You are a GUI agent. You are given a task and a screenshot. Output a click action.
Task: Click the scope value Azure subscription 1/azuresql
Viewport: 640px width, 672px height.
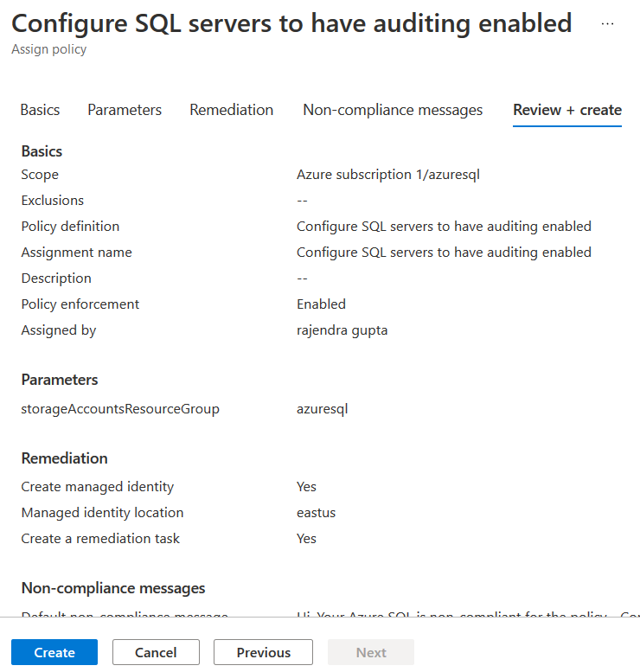(x=388, y=175)
